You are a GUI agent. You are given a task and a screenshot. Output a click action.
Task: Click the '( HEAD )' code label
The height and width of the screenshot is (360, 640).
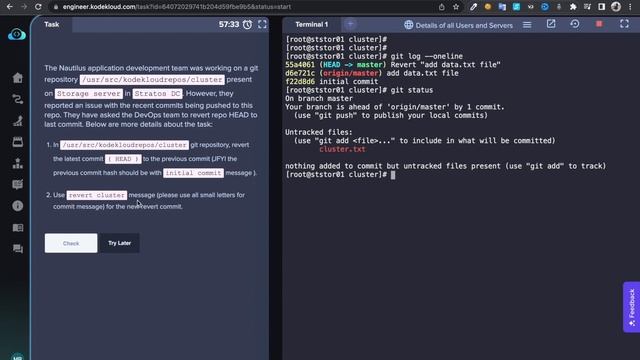tap(123, 159)
